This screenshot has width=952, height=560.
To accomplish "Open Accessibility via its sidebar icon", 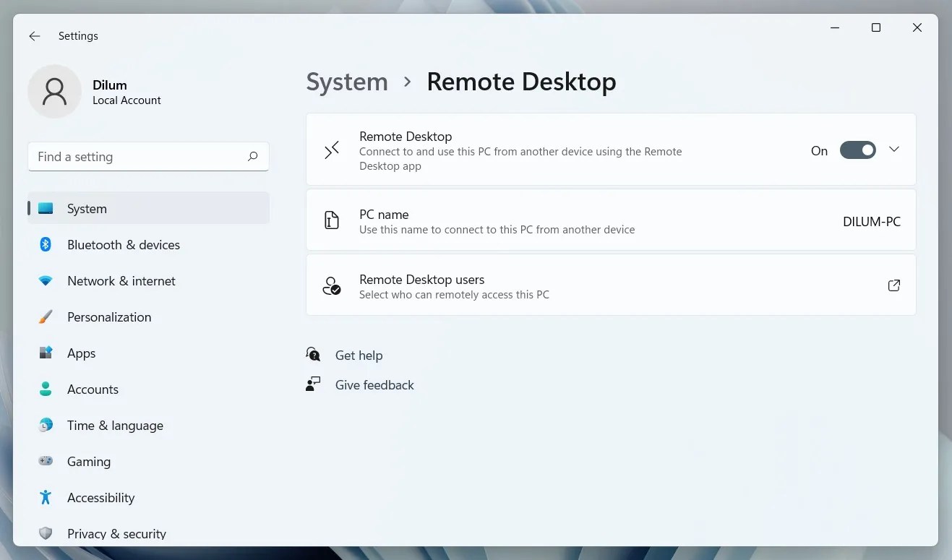I will click(x=45, y=497).
